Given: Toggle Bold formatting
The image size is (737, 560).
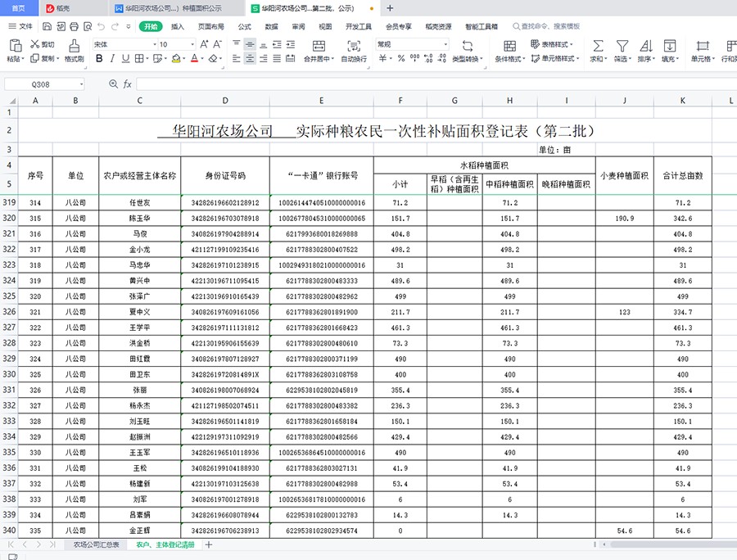Looking at the screenshot, I should (x=99, y=59).
